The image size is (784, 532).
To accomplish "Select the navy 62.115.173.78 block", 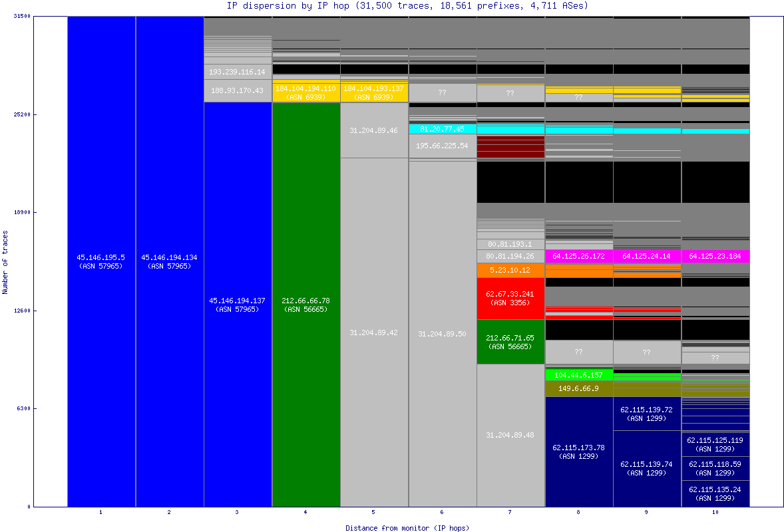I will coord(578,452).
